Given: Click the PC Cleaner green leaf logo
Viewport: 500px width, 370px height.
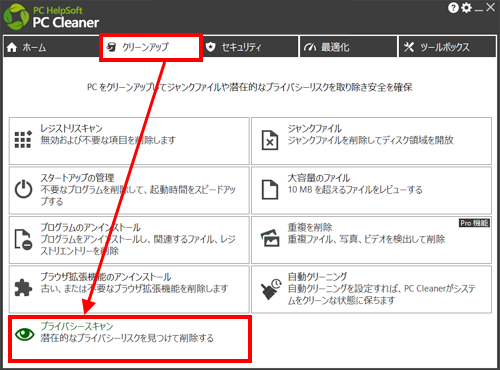Looking at the screenshot, I should tap(16, 17).
